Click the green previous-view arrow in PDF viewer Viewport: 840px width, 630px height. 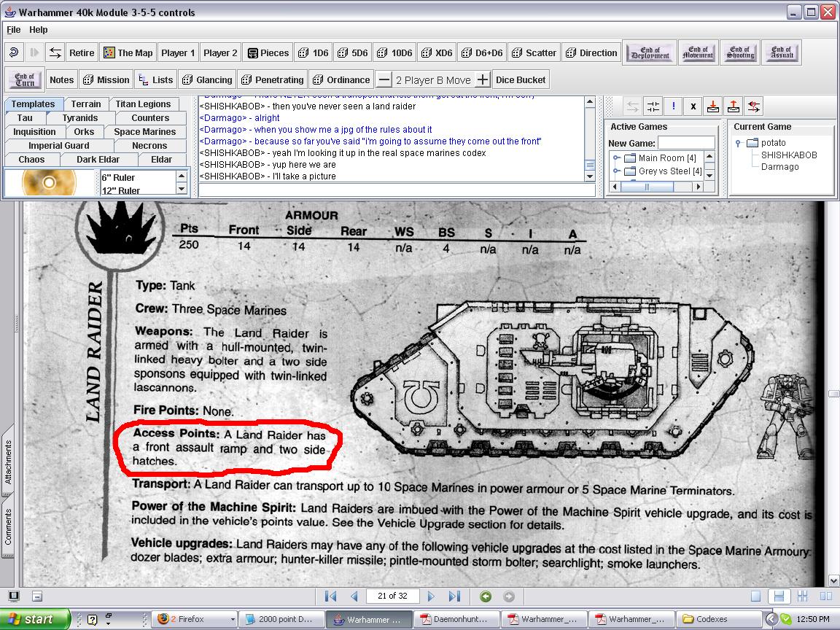click(x=486, y=596)
